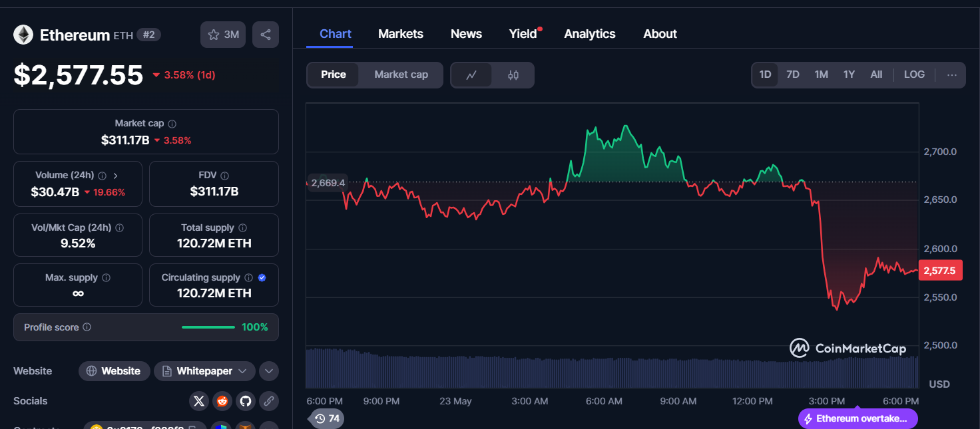This screenshot has width=980, height=429.
Task: Click the #2 rank badge
Action: (149, 35)
